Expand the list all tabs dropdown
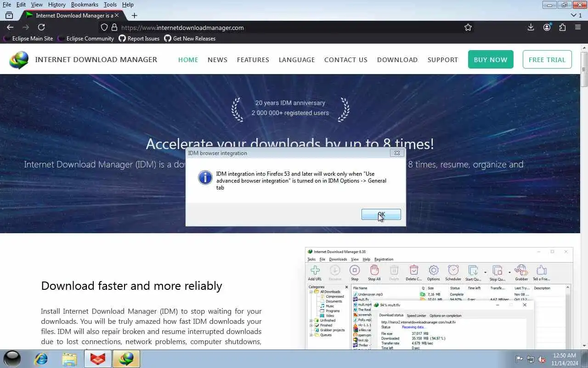 (x=576, y=15)
